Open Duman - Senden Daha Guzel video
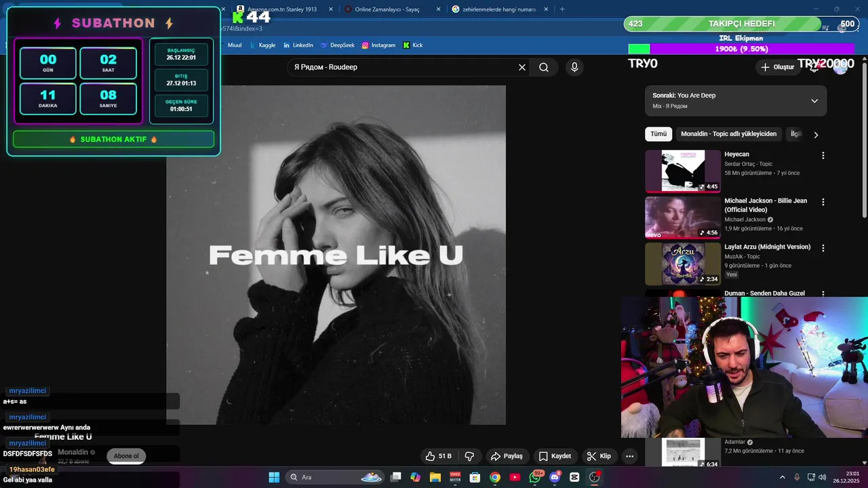Viewport: 868px width, 488px height. pyautogui.click(x=764, y=293)
